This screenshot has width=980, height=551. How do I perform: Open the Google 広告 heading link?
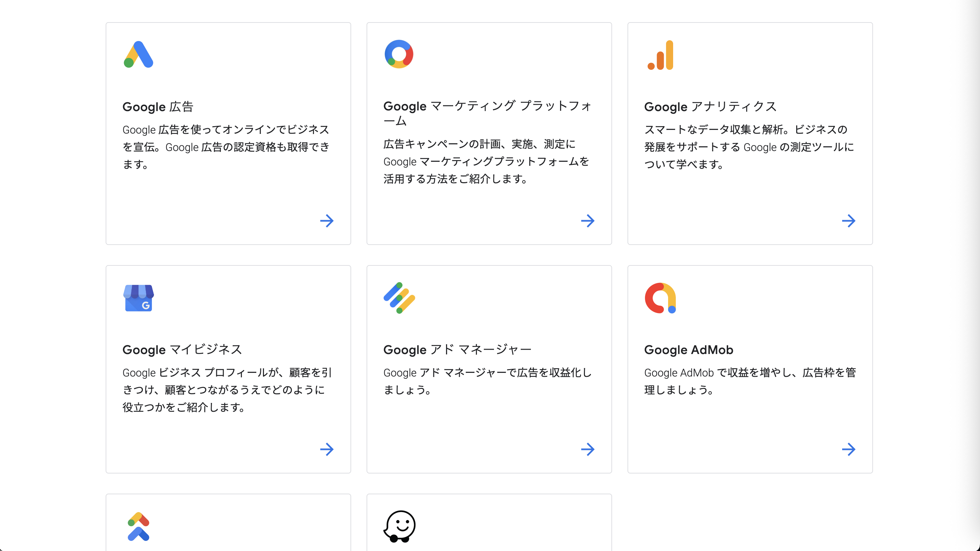158,107
